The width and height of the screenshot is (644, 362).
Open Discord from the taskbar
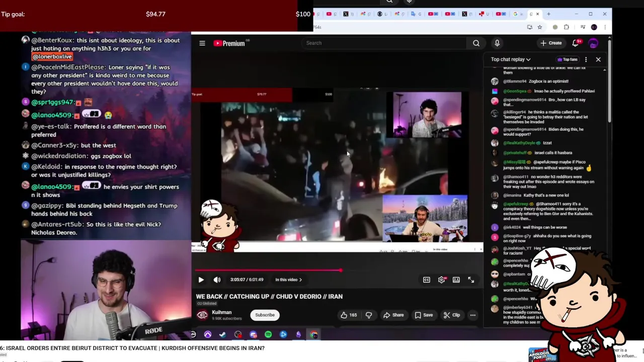(253, 334)
